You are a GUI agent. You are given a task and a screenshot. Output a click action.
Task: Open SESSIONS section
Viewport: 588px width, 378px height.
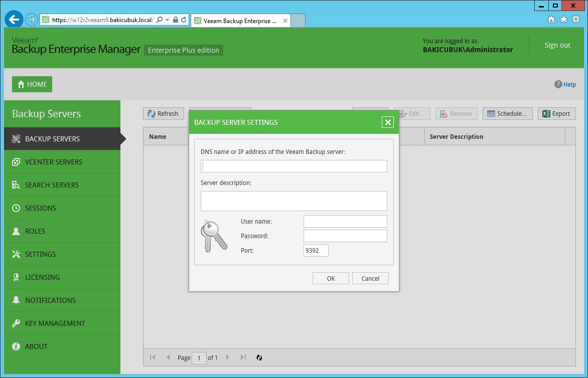tap(62, 208)
